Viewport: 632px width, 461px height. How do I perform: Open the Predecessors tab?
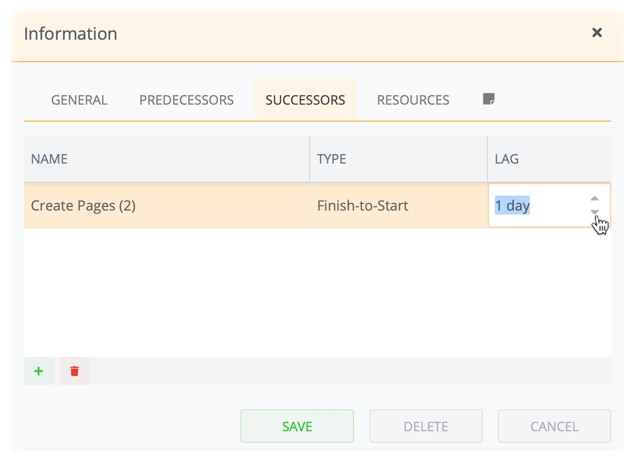tap(186, 100)
